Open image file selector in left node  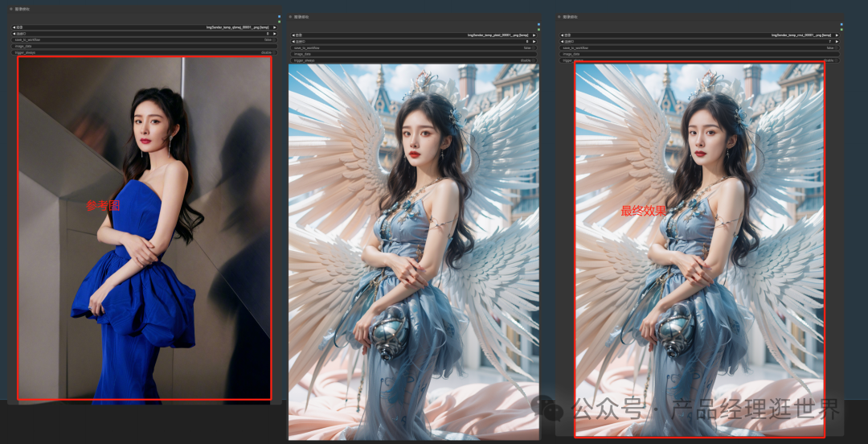point(145,27)
